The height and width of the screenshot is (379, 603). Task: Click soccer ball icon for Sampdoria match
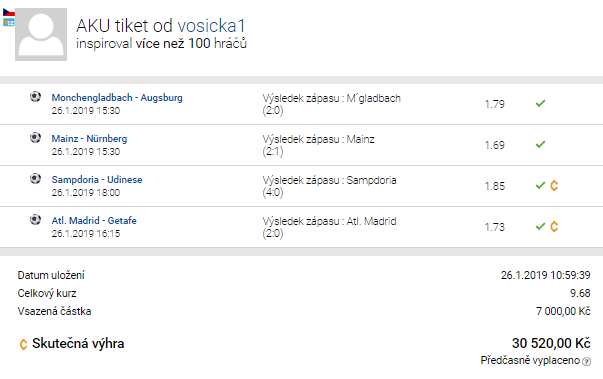pos(35,179)
